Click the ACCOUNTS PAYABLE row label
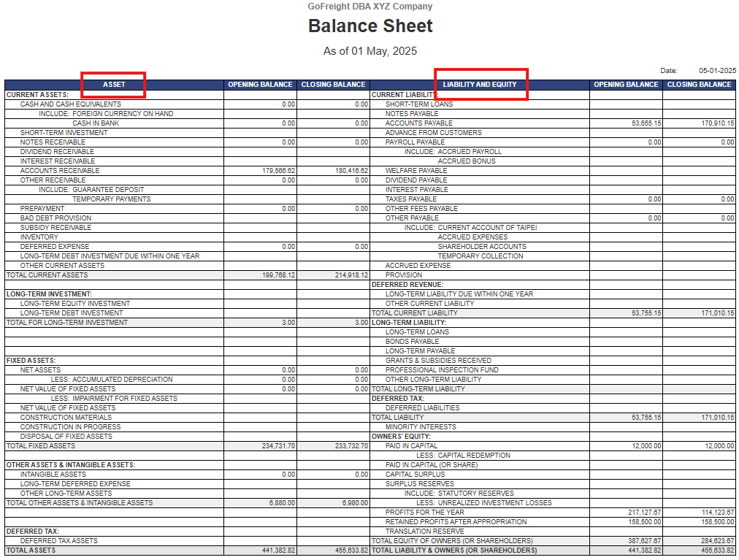This screenshot has width=739, height=560. [x=418, y=123]
